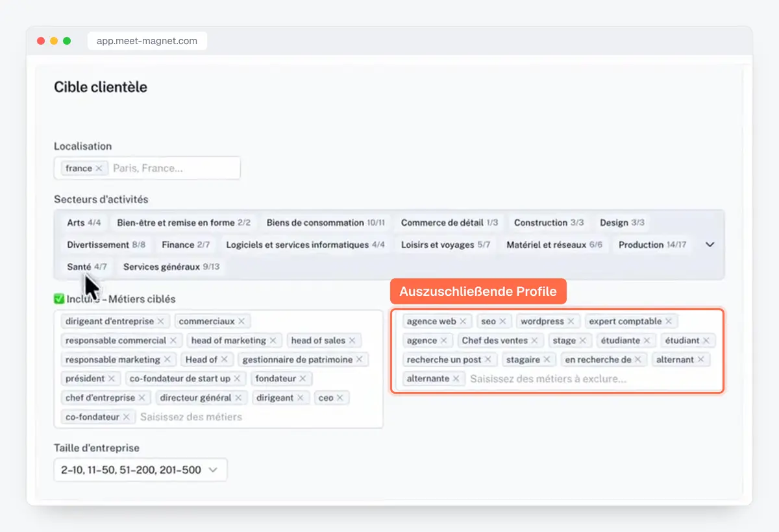Remove the recherche un post excluded tag
This screenshot has width=779, height=532.
[x=488, y=359]
